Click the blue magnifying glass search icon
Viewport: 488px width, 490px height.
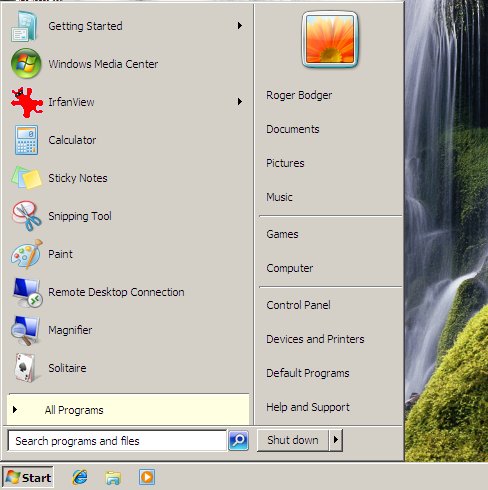click(x=239, y=441)
